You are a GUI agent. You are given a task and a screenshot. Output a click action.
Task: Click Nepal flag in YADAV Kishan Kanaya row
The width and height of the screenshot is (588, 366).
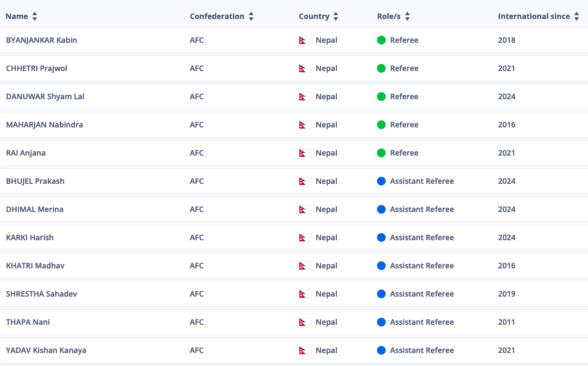(x=305, y=350)
